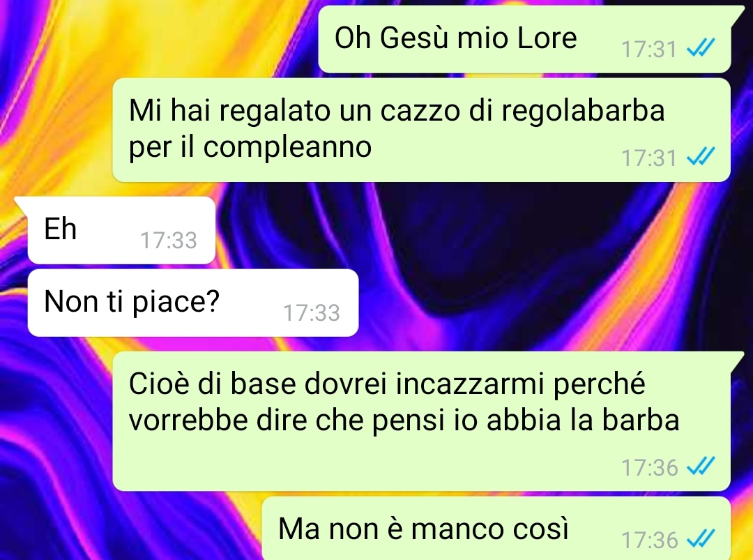Viewport: 753px width, 560px height.
Task: Select the 'Mi hai regalato' regolabarba message
Action: click(422, 130)
